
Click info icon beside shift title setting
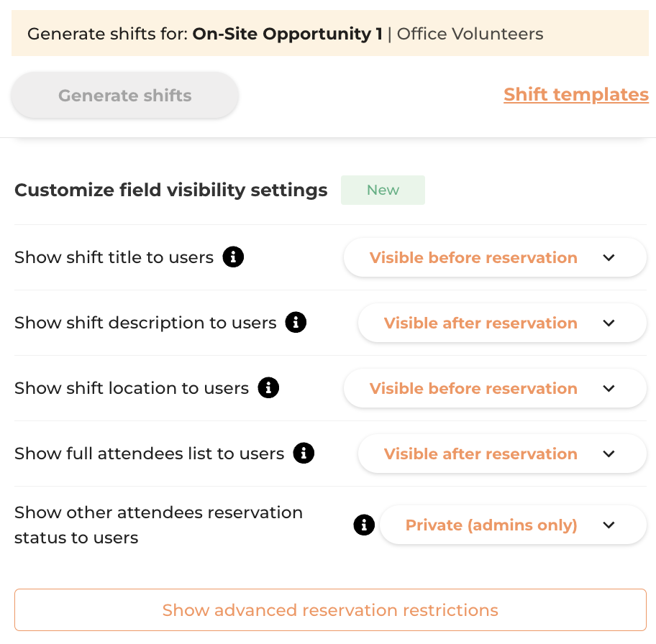[x=233, y=257]
